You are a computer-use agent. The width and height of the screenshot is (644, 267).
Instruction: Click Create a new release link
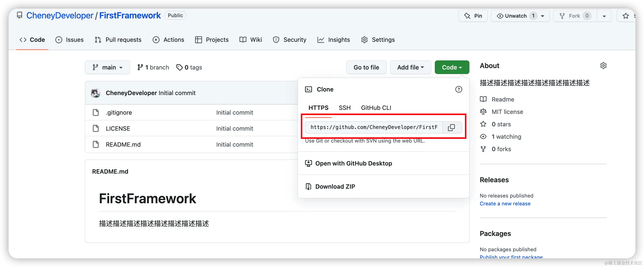tap(505, 203)
